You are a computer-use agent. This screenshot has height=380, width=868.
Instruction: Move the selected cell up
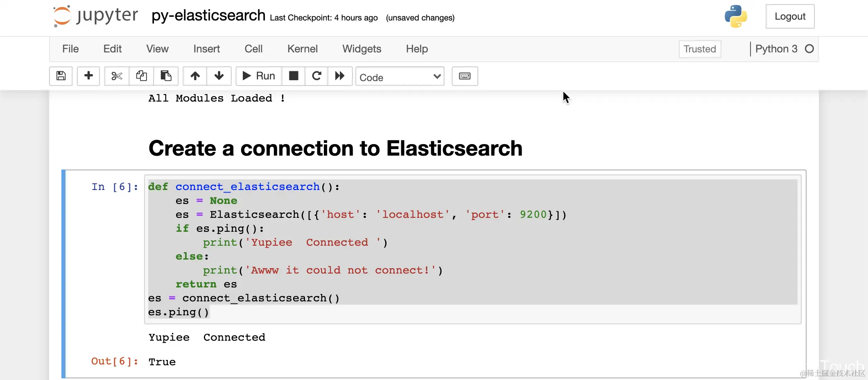tap(195, 76)
